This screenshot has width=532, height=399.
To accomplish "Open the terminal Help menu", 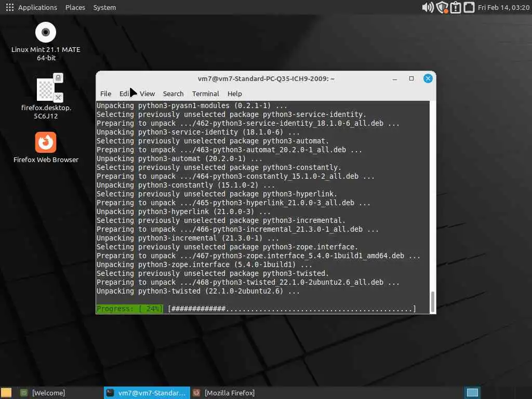I will pyautogui.click(x=234, y=94).
